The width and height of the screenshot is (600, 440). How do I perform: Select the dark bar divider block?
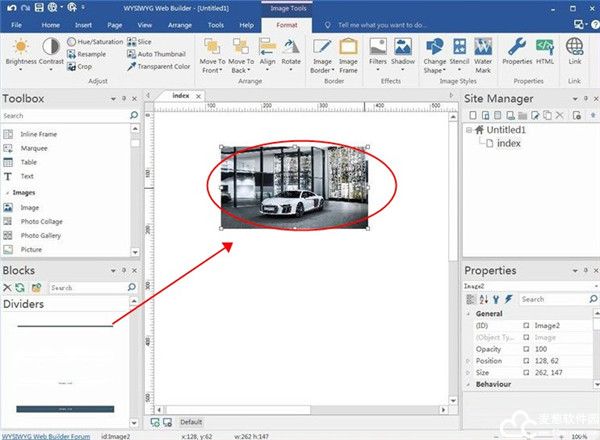pos(65,409)
